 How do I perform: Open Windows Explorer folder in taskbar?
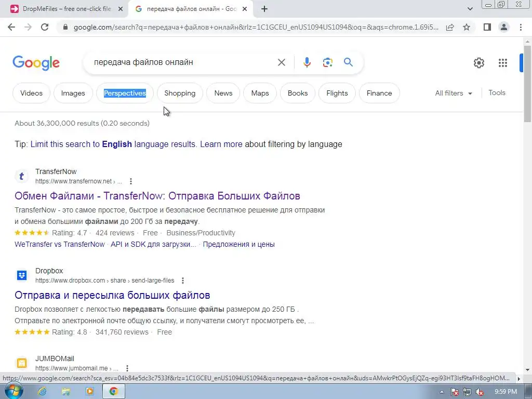66,391
